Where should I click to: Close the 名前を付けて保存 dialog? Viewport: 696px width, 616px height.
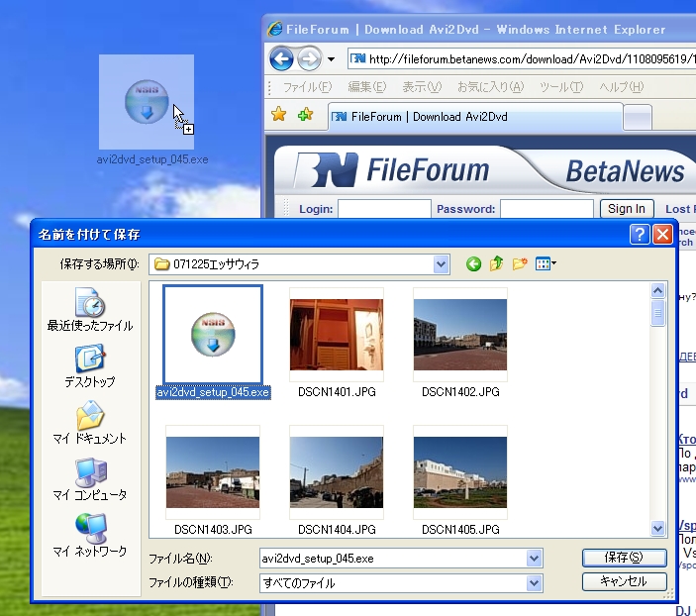tap(662, 234)
